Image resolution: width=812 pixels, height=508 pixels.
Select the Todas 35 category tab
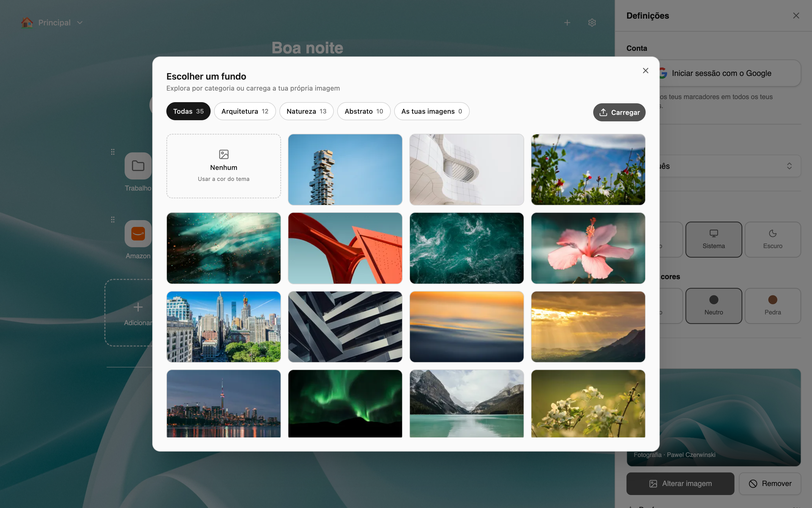pyautogui.click(x=188, y=111)
